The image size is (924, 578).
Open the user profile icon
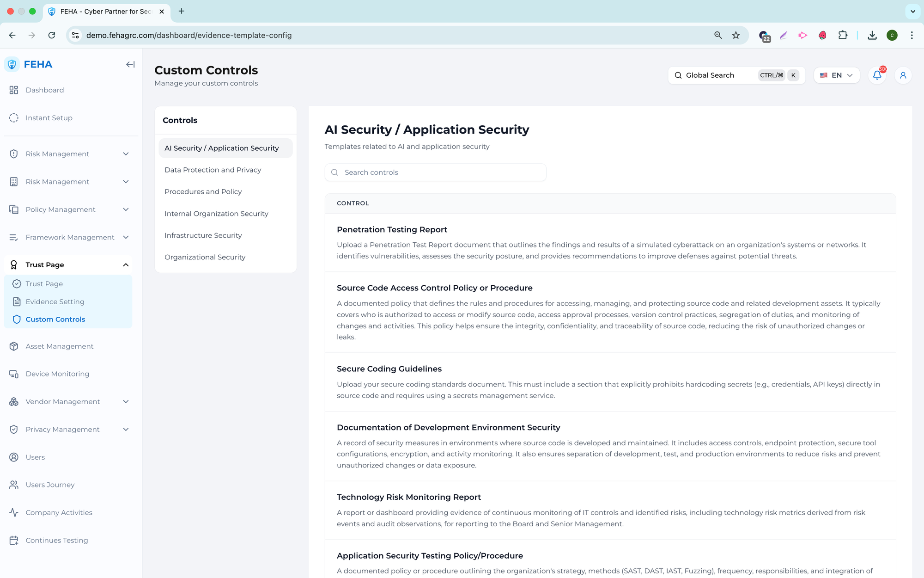(903, 75)
